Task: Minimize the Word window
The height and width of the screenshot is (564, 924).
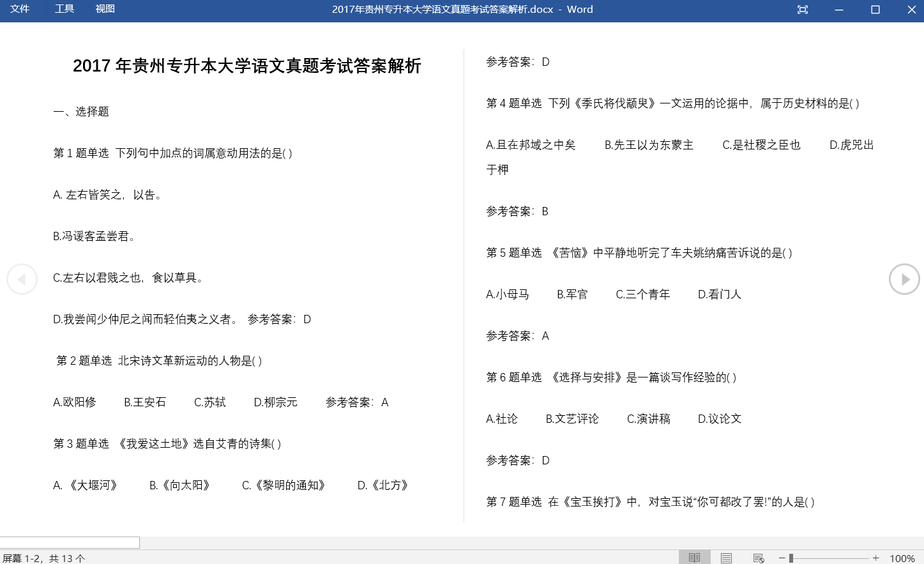Action: [x=839, y=10]
